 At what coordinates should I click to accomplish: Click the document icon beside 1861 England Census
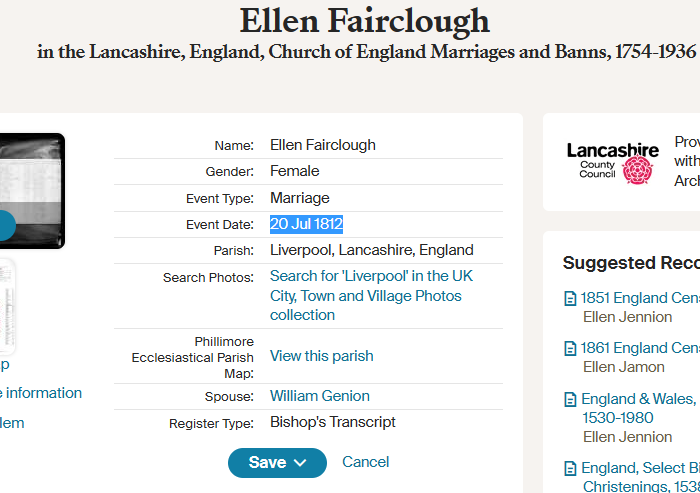pyautogui.click(x=570, y=348)
